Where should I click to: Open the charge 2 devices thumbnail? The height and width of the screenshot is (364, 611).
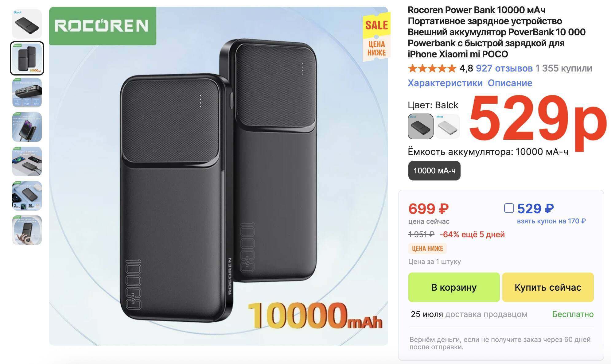[x=27, y=161]
